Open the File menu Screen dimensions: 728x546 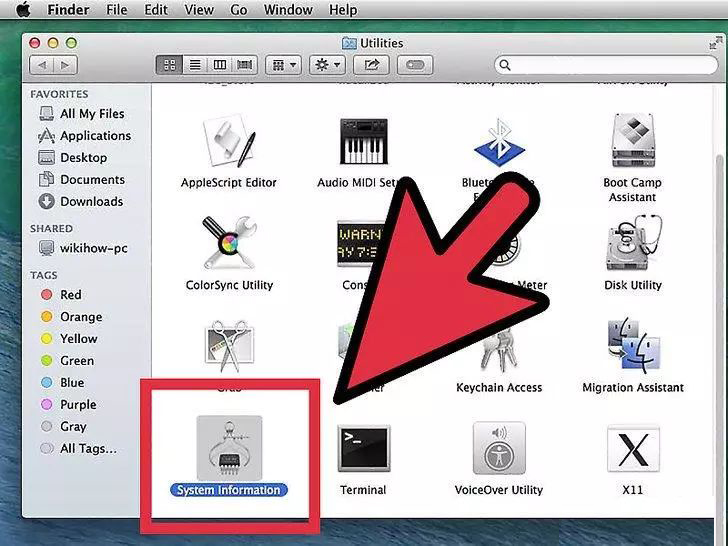(x=117, y=10)
